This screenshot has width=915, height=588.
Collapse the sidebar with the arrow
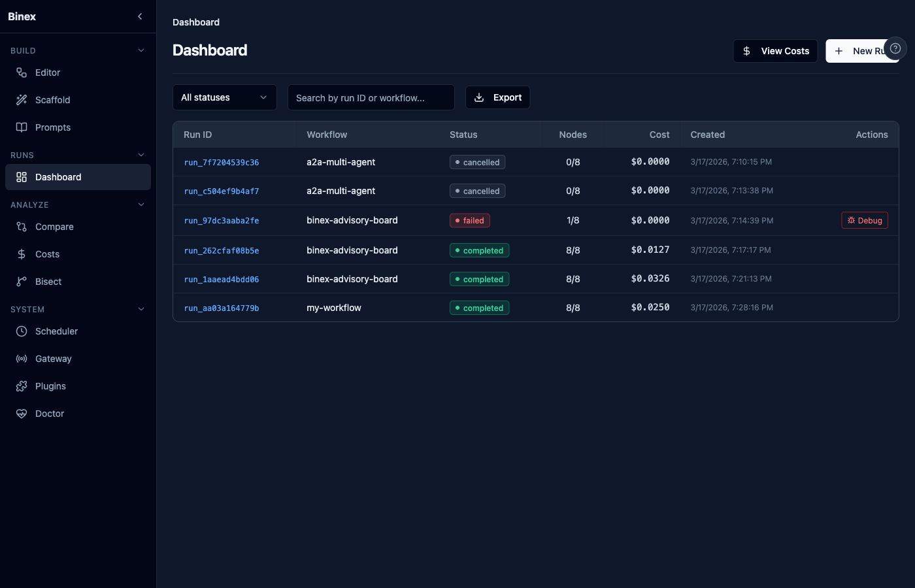click(139, 16)
